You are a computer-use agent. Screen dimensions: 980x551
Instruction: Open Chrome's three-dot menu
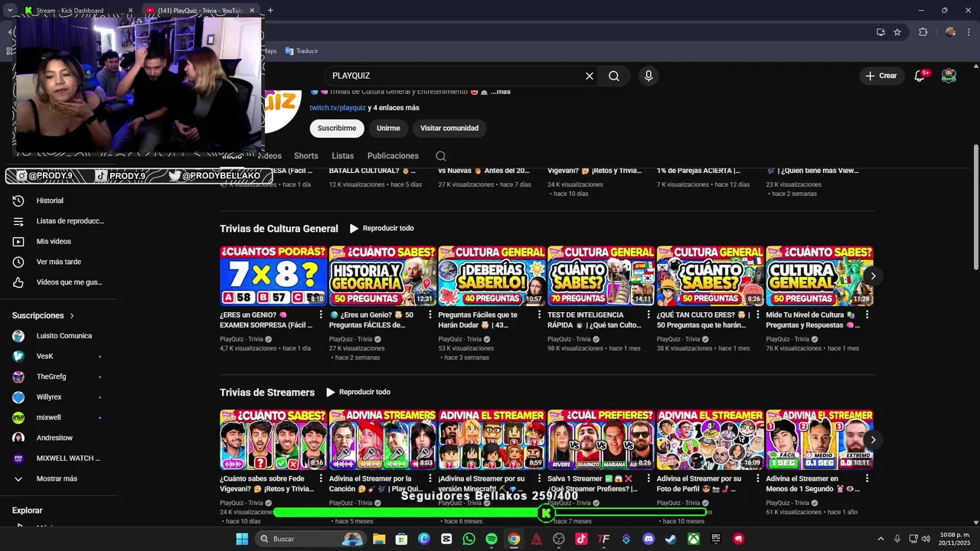(x=970, y=32)
